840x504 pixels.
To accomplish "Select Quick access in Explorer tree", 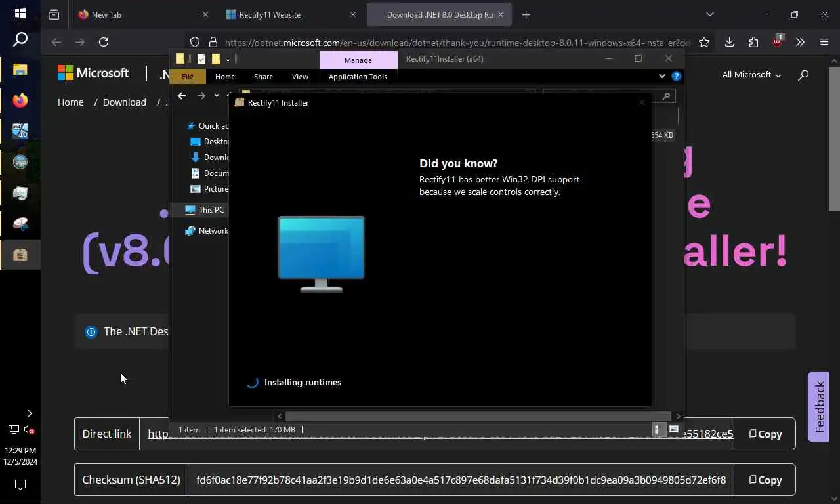I will [x=207, y=126].
